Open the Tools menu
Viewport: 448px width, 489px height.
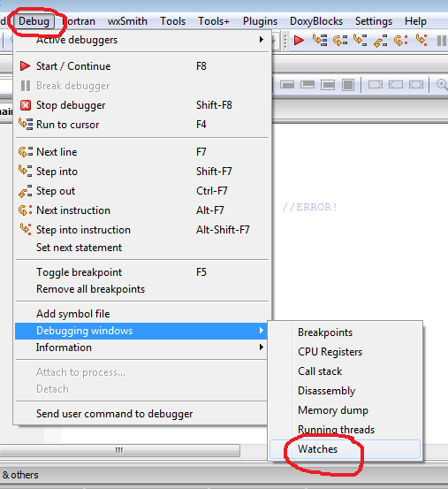click(x=172, y=21)
